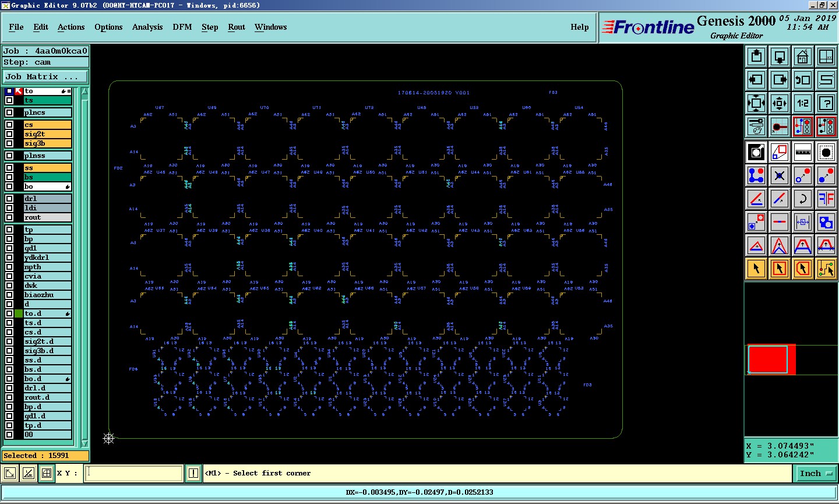839x504 pixels.
Task: Click the diagonal arrow icon bottom-left
Action: click(10, 473)
